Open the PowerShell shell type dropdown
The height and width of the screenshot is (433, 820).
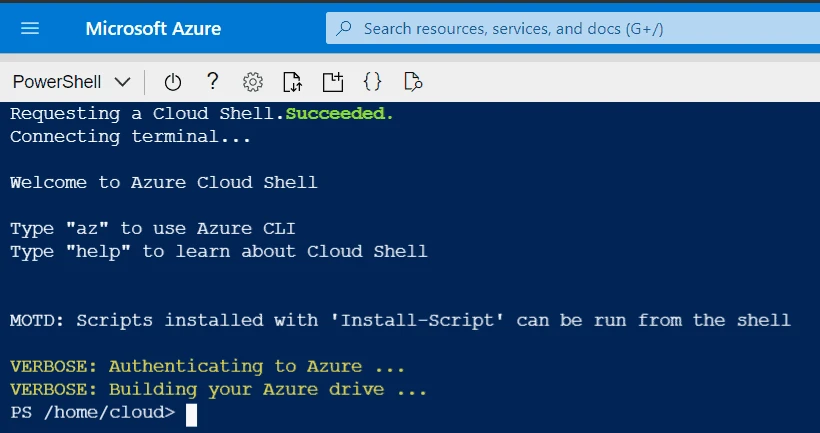71,82
